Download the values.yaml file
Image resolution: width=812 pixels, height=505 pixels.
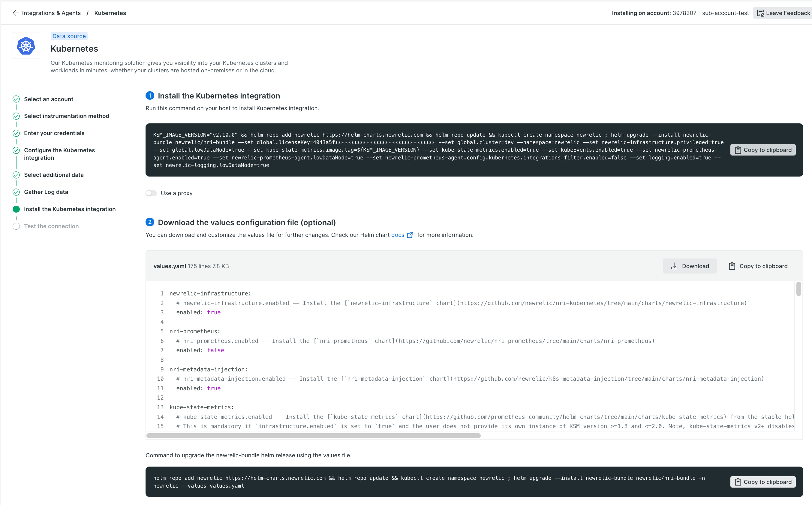690,266
